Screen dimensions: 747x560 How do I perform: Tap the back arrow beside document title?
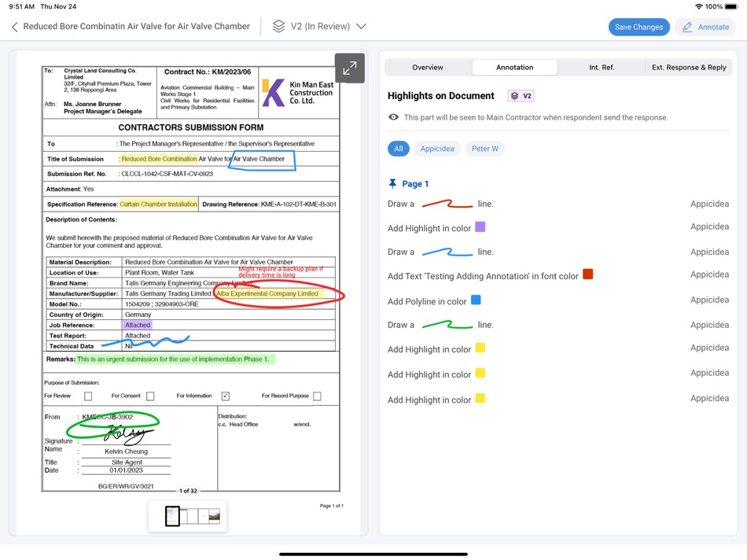pyautogui.click(x=15, y=27)
